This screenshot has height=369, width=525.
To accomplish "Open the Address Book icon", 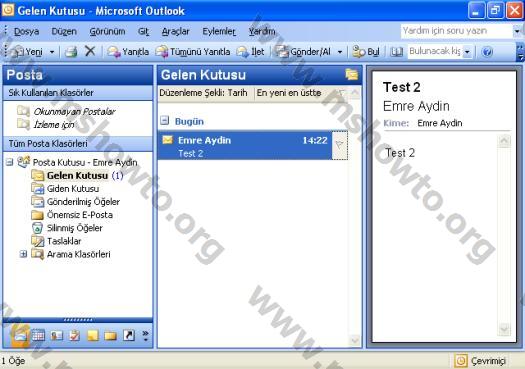I will tap(397, 52).
